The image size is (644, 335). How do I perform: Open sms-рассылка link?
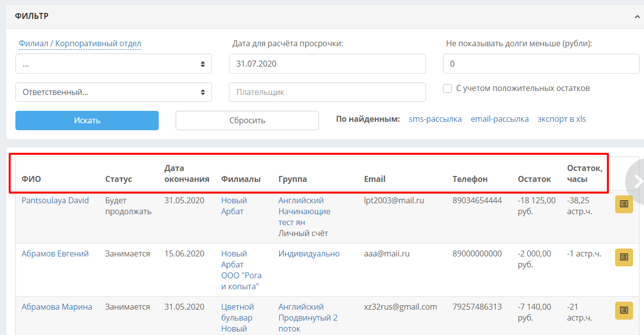pyautogui.click(x=435, y=119)
